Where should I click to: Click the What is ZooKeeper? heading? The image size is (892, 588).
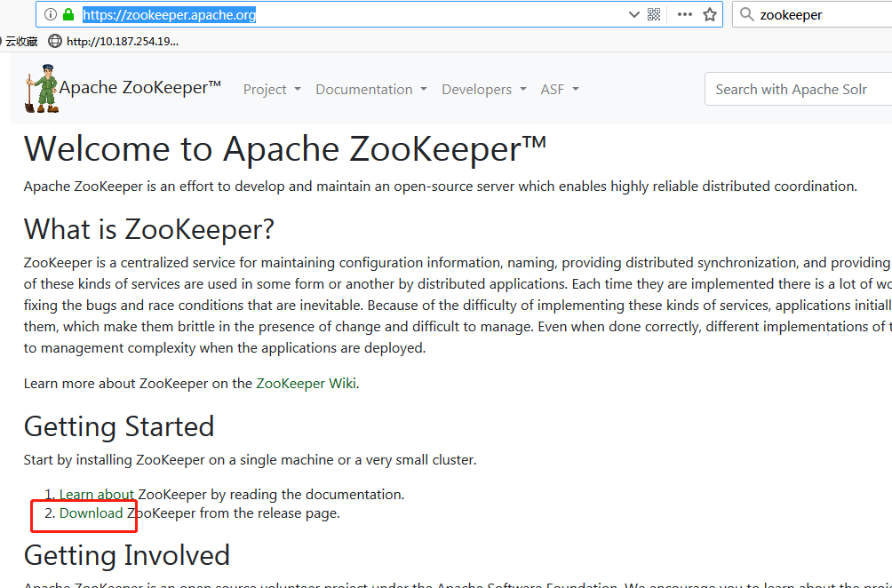pos(149,229)
